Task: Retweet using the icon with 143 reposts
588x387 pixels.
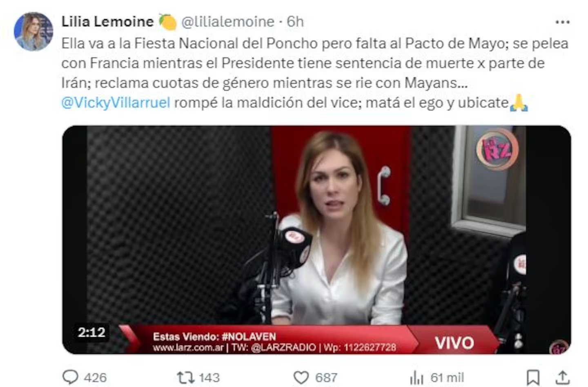Action: pyautogui.click(x=186, y=377)
